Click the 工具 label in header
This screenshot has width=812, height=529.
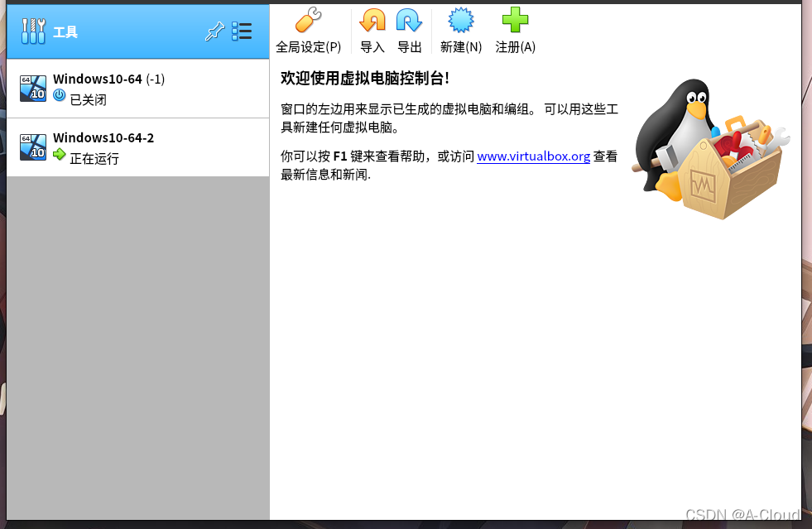(65, 32)
